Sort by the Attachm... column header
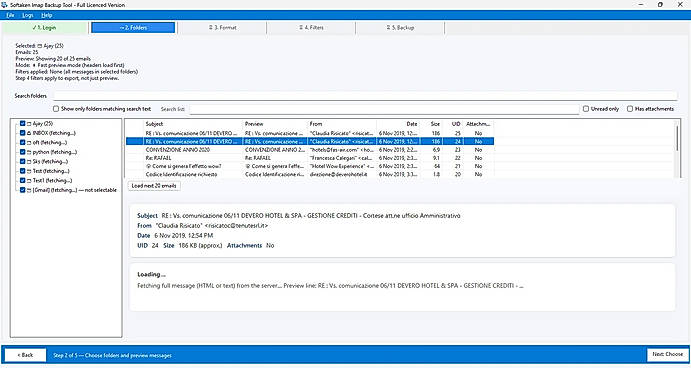This screenshot has height=368, width=691. (x=478, y=124)
